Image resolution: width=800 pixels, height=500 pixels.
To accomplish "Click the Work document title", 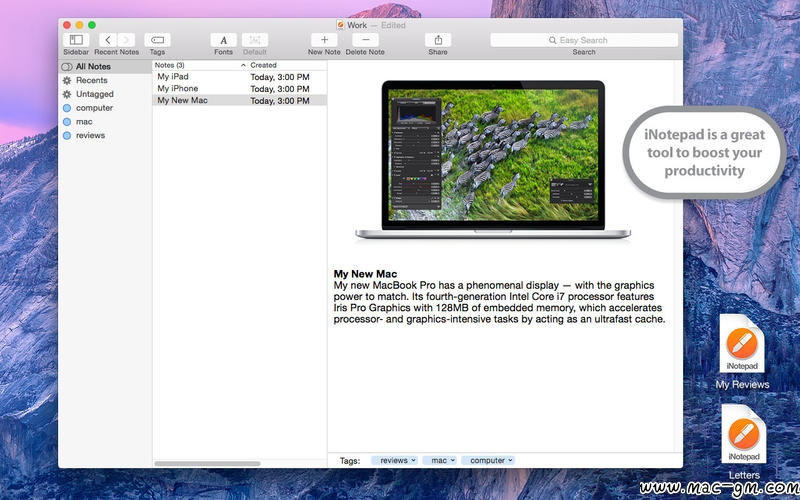I will pyautogui.click(x=357, y=25).
